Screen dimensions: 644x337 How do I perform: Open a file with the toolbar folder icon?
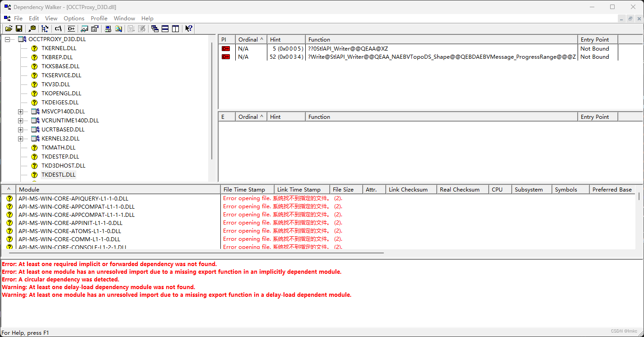point(9,28)
